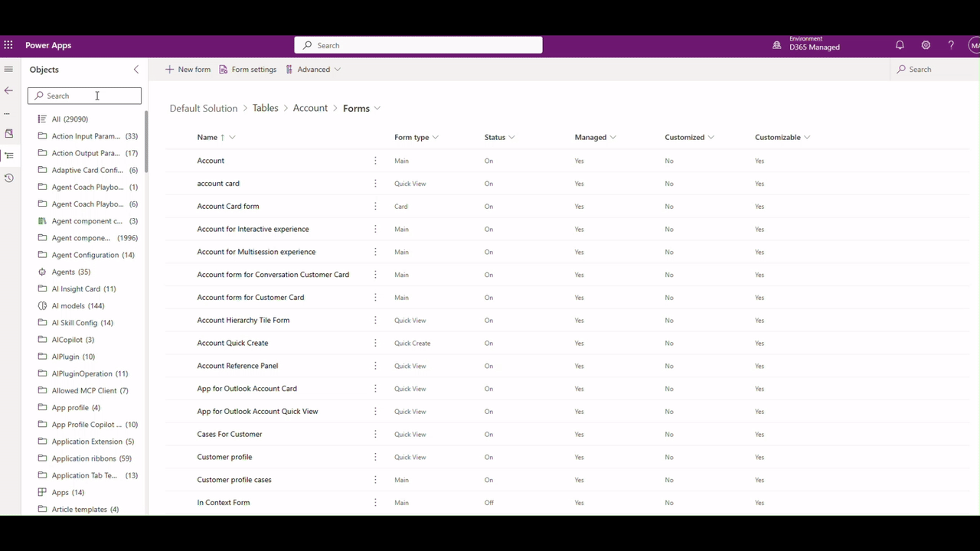Open the app launcher waffle menu

click(x=8, y=45)
